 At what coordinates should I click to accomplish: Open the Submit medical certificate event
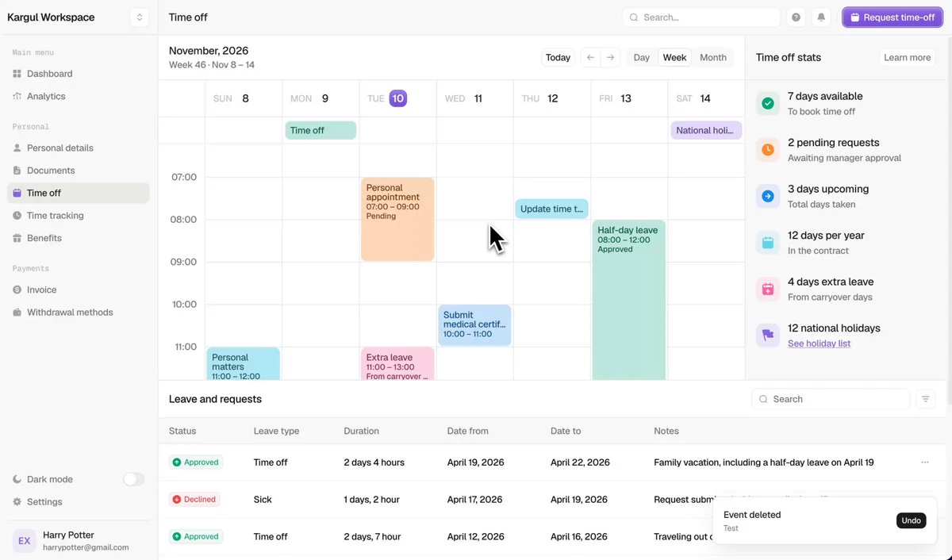(474, 325)
